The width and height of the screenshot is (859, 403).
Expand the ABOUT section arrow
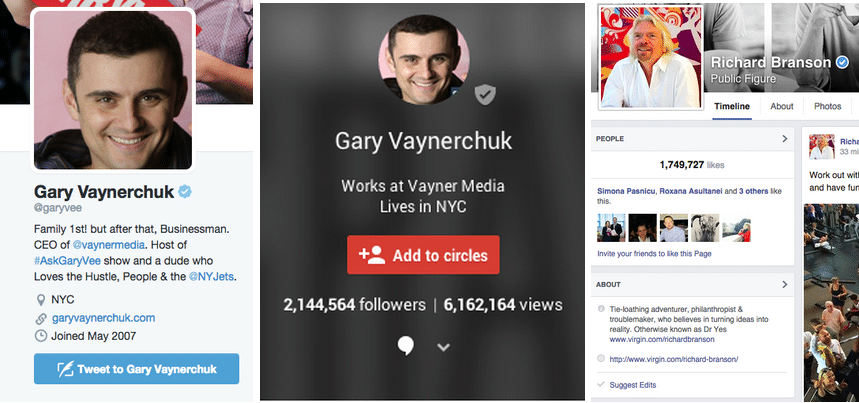(x=784, y=285)
